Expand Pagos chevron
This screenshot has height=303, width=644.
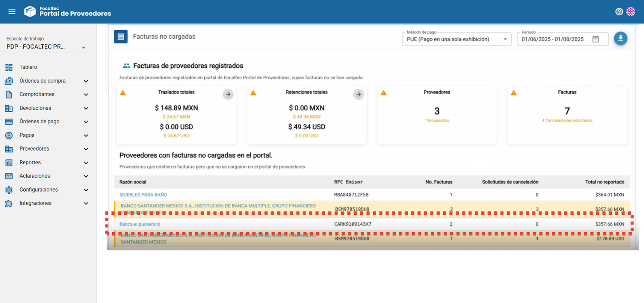click(86, 136)
